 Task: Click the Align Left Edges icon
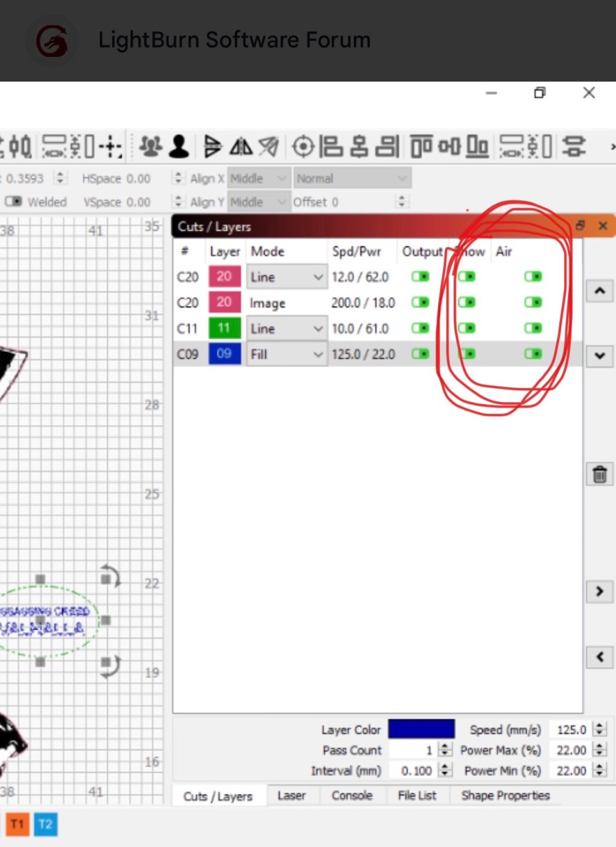click(x=333, y=146)
